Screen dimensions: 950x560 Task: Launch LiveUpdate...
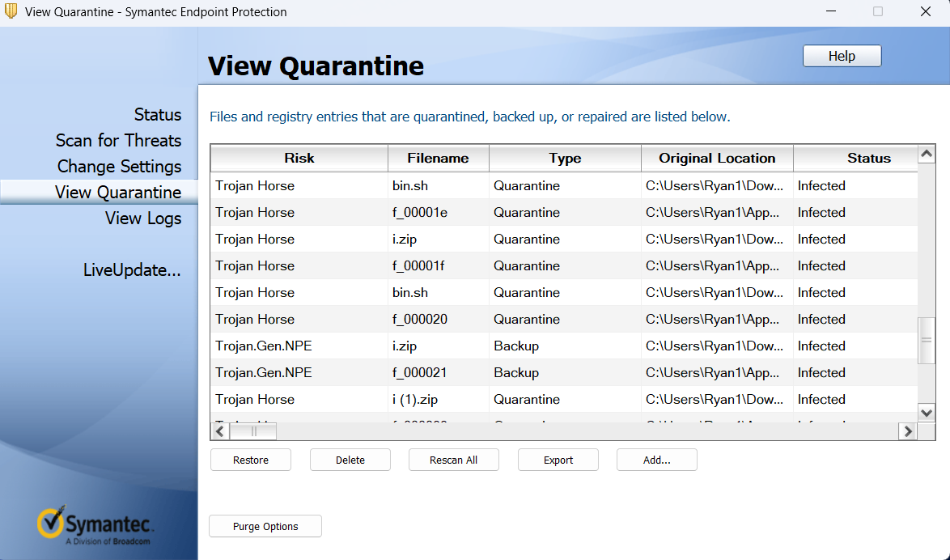tap(132, 269)
